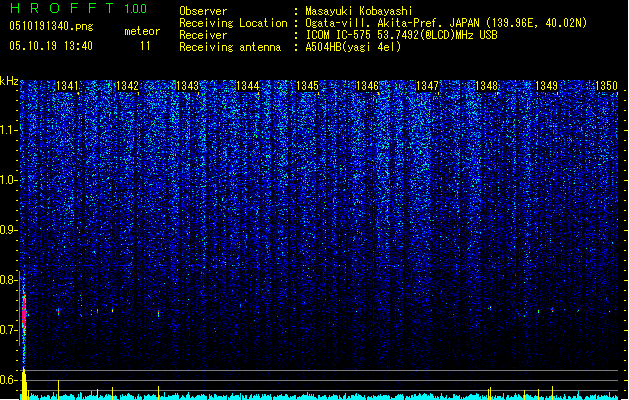
Task: Click the 1341 time marker
Action: [x=67, y=86]
